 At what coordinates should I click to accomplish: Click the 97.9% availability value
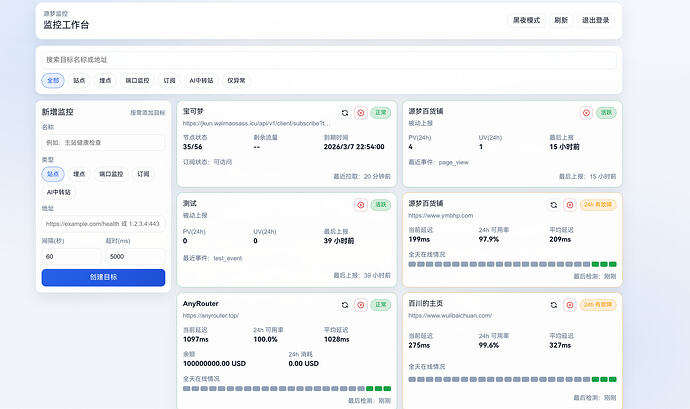tap(488, 240)
